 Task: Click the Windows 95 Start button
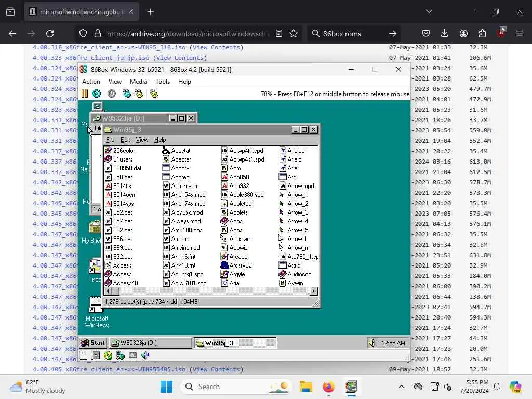(x=93, y=343)
